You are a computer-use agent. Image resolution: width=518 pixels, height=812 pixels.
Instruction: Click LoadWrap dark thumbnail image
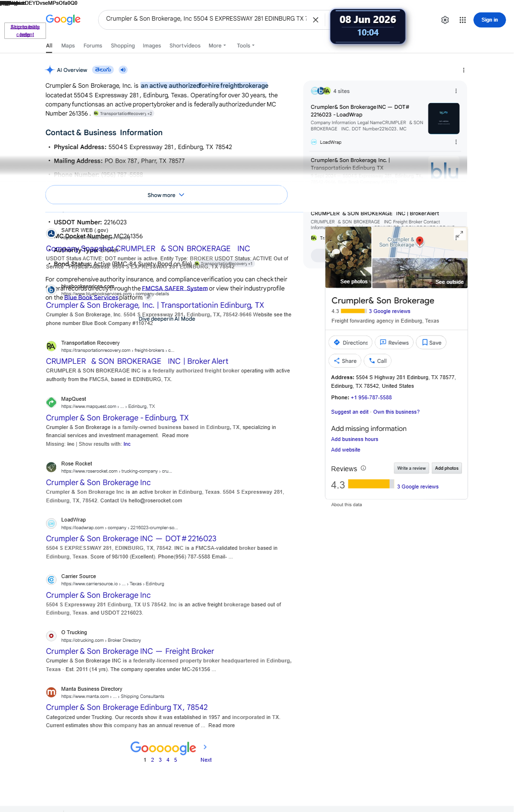tap(444, 118)
